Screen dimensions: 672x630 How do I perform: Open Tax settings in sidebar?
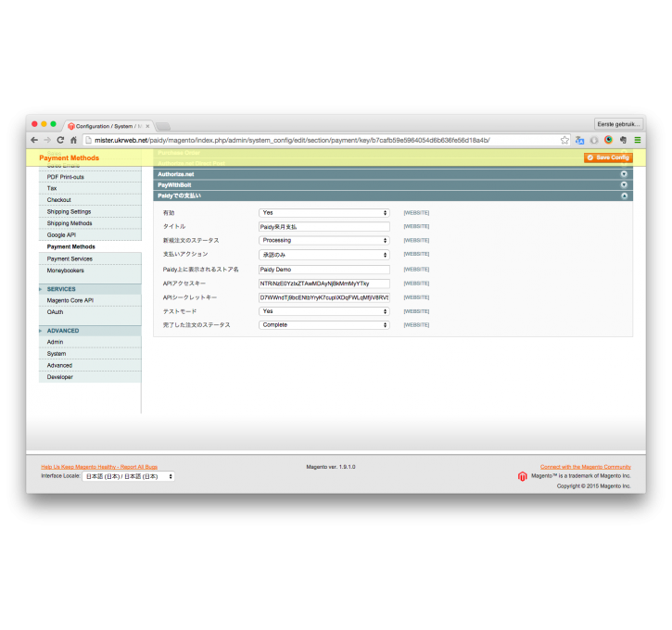point(90,188)
